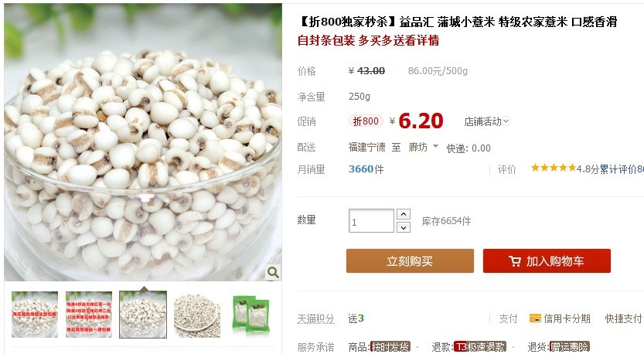Expand the 店铺活动 dropdown

pyautogui.click(x=487, y=121)
